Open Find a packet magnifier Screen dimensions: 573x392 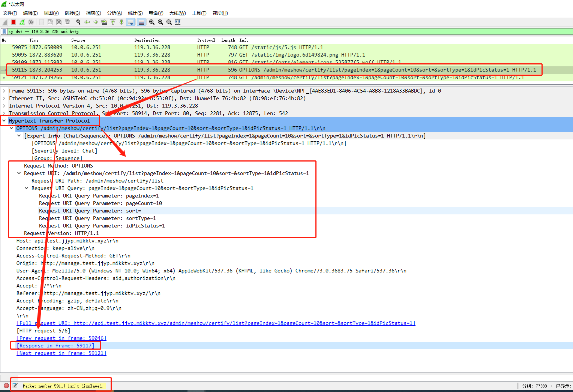pyautogui.click(x=78, y=22)
